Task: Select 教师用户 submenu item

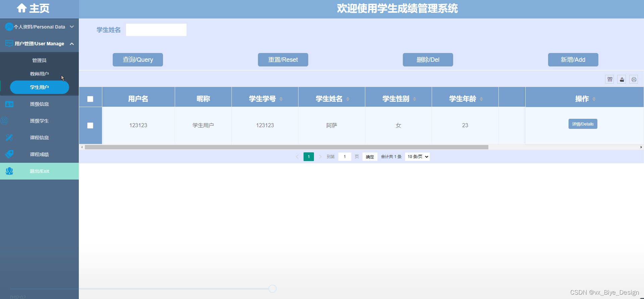Action: tap(39, 74)
